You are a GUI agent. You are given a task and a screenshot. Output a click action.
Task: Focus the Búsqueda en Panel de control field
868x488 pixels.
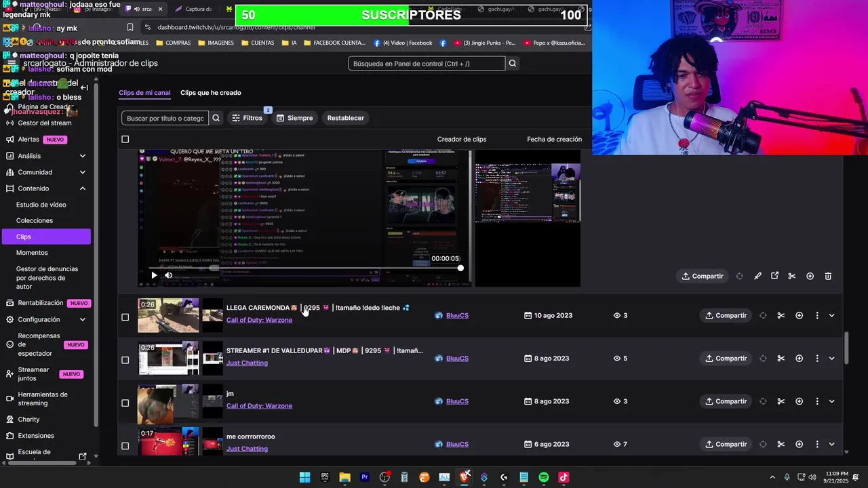pos(427,64)
